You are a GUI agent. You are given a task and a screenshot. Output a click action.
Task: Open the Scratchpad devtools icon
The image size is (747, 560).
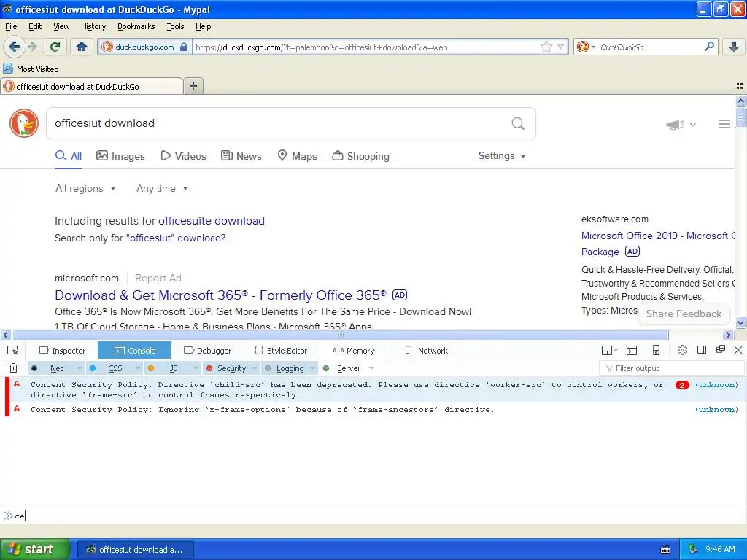[x=632, y=351]
